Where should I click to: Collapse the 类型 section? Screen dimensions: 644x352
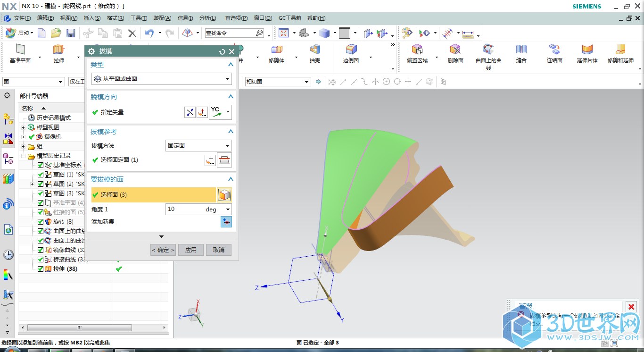click(231, 65)
